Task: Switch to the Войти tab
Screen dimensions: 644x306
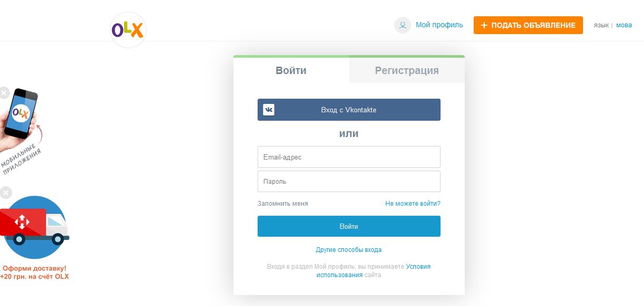Action: coord(291,70)
